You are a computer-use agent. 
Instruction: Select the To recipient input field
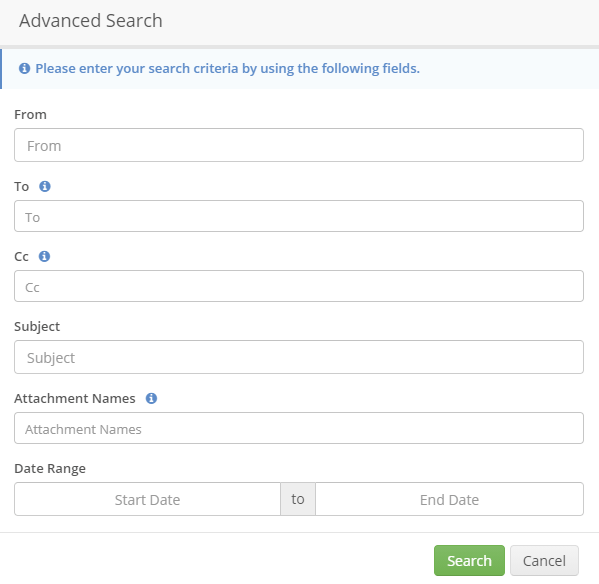(299, 216)
